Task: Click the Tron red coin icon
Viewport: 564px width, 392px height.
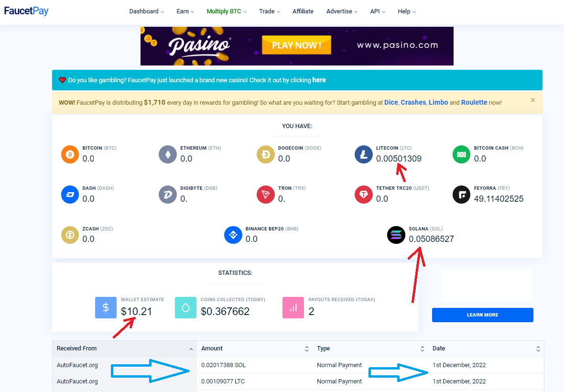Action: 265,195
